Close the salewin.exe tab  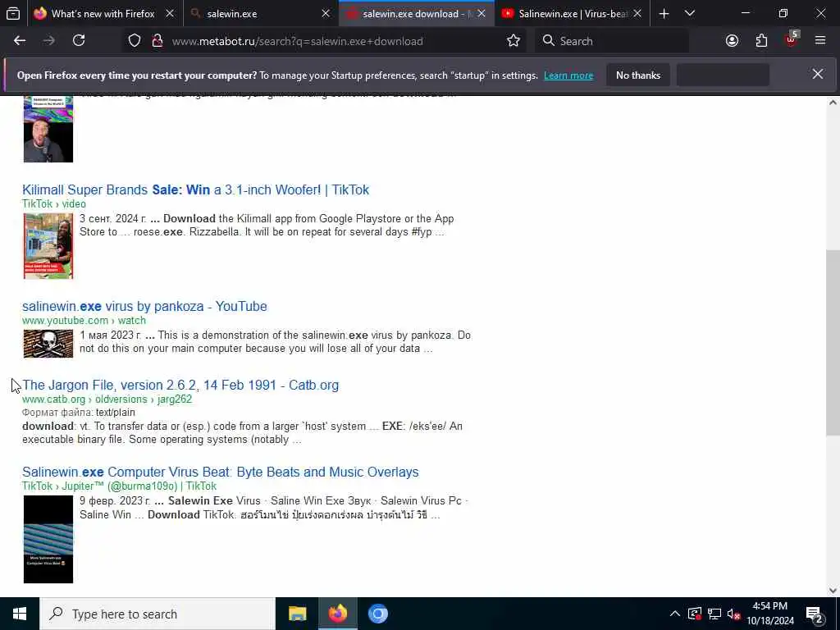click(x=326, y=14)
